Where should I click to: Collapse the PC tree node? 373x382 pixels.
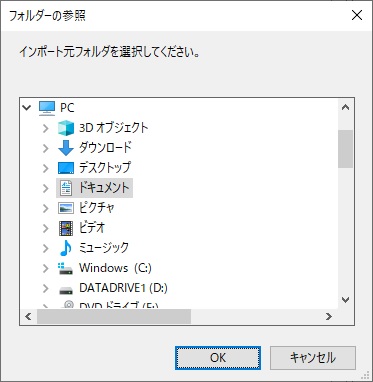pos(26,108)
